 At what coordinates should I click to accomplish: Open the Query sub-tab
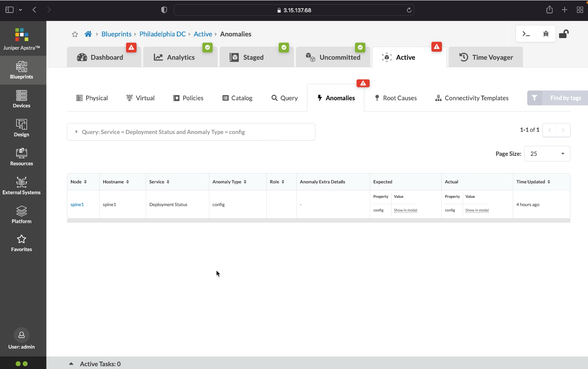(285, 98)
